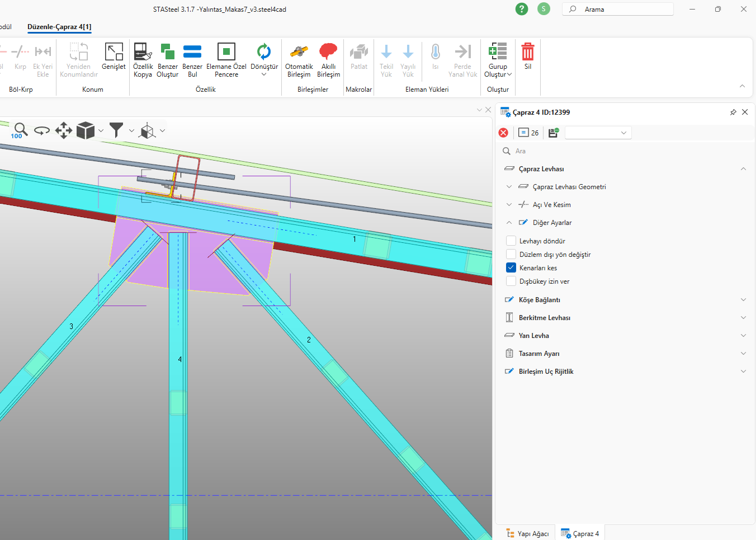Screen dimensions: 756x540
Task: Click the Sil (delete) trash icon
Action: (527, 53)
